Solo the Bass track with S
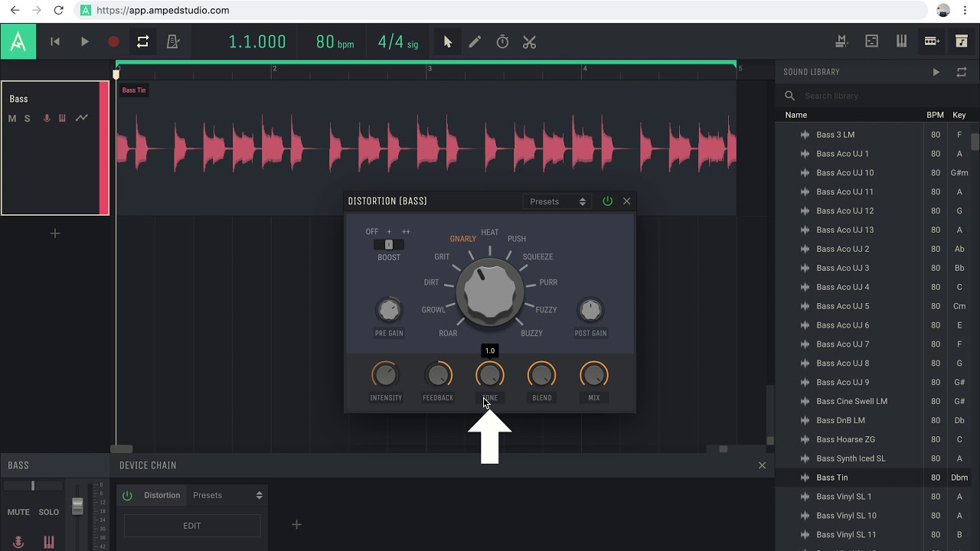The width and height of the screenshot is (980, 551). pyautogui.click(x=27, y=119)
